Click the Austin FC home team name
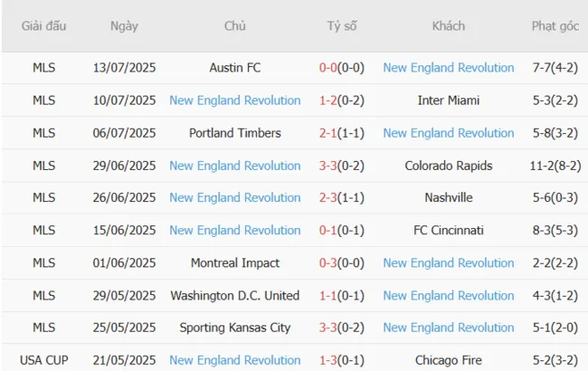The height and width of the screenshot is (371, 588). coord(234,68)
